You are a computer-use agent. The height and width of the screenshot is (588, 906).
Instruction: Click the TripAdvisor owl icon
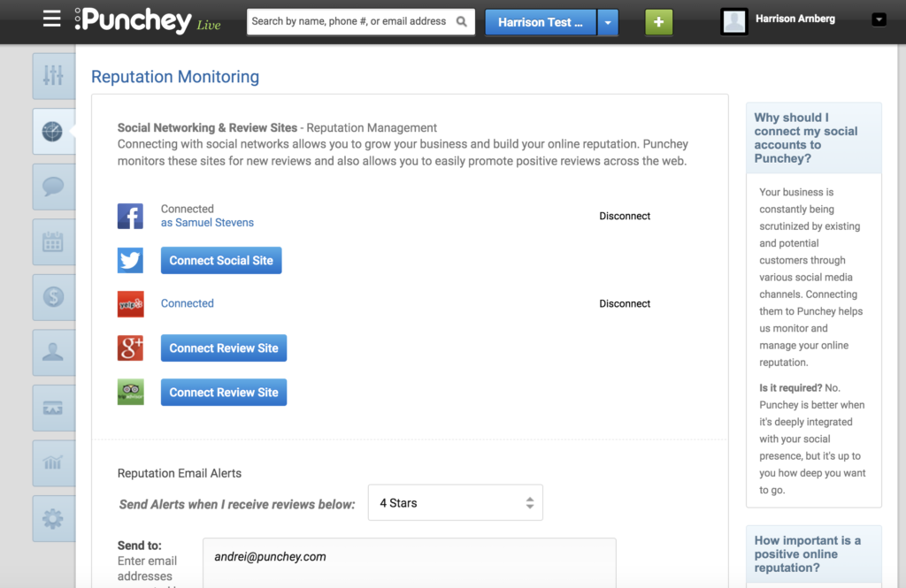131,392
